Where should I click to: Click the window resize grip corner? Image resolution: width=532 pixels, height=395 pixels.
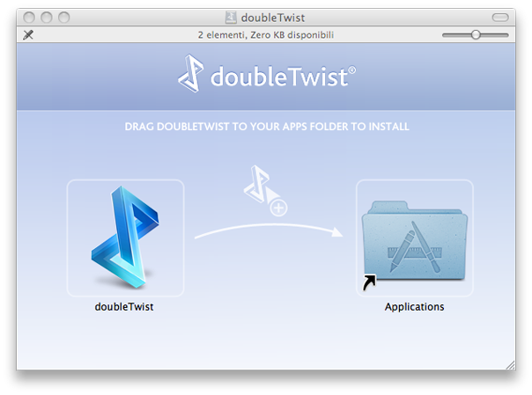(509, 363)
